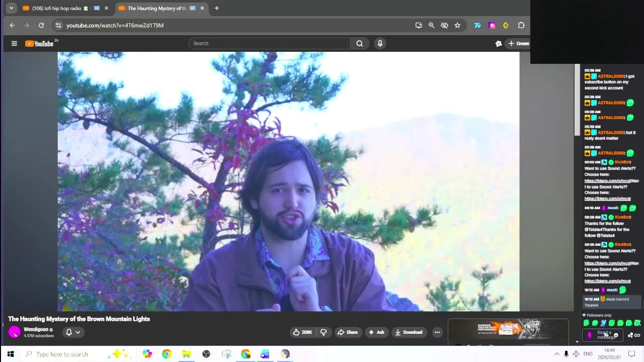Open the Extensions puzzle menu
This screenshot has width=644, height=362.
click(x=521, y=25)
